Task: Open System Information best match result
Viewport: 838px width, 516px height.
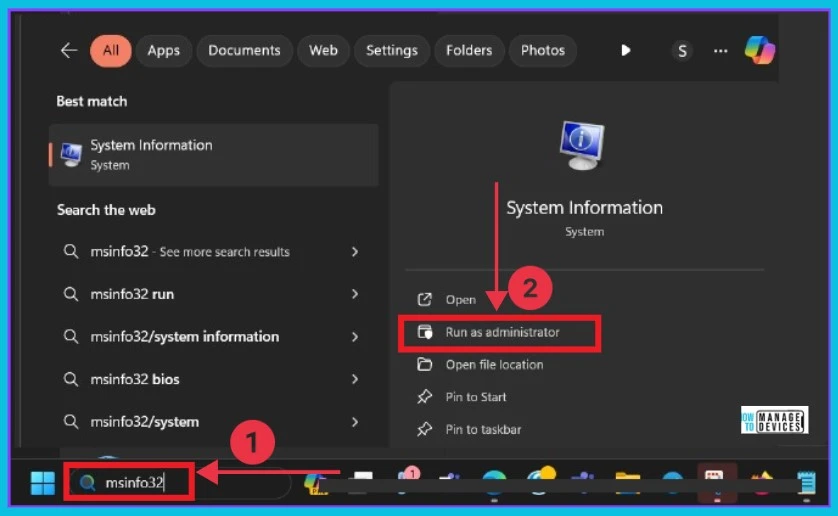Action: click(x=214, y=155)
